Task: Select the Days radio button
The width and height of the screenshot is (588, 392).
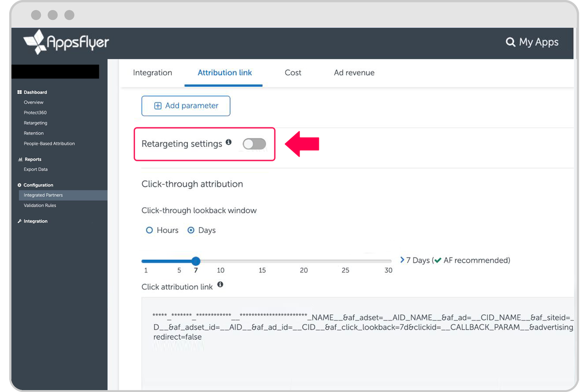Action: [191, 230]
